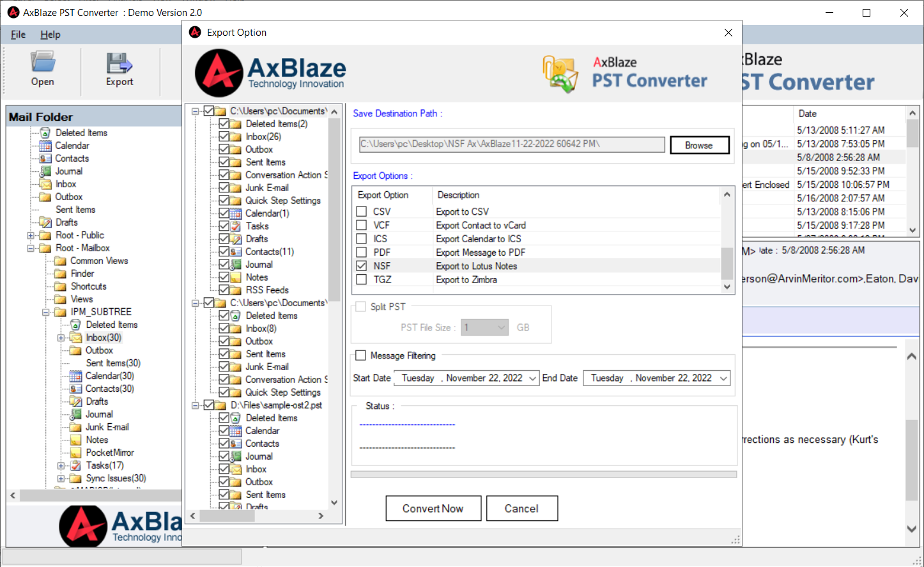
Task: Expand the Sync Issues(30) node
Action: (x=61, y=478)
